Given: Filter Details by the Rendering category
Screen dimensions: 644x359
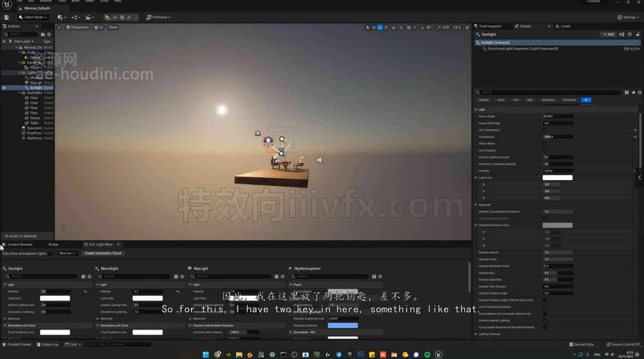Looking at the screenshot, I should pyautogui.click(x=548, y=100).
